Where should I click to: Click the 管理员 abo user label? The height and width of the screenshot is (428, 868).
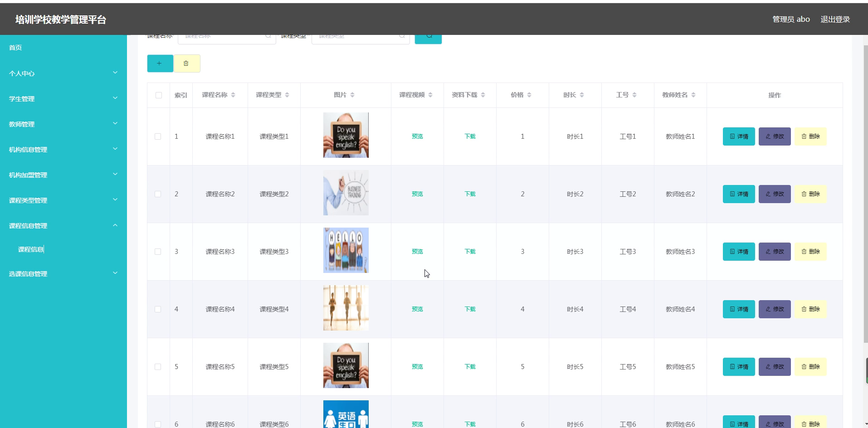pos(791,19)
